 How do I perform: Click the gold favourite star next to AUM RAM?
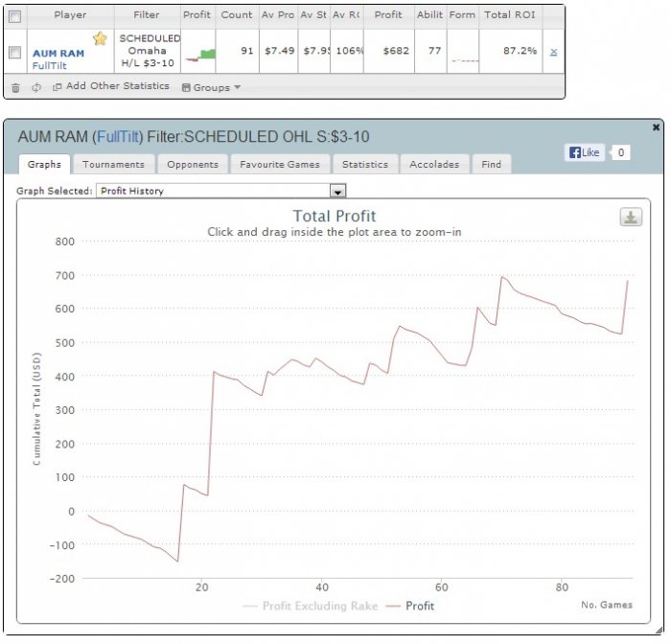100,39
